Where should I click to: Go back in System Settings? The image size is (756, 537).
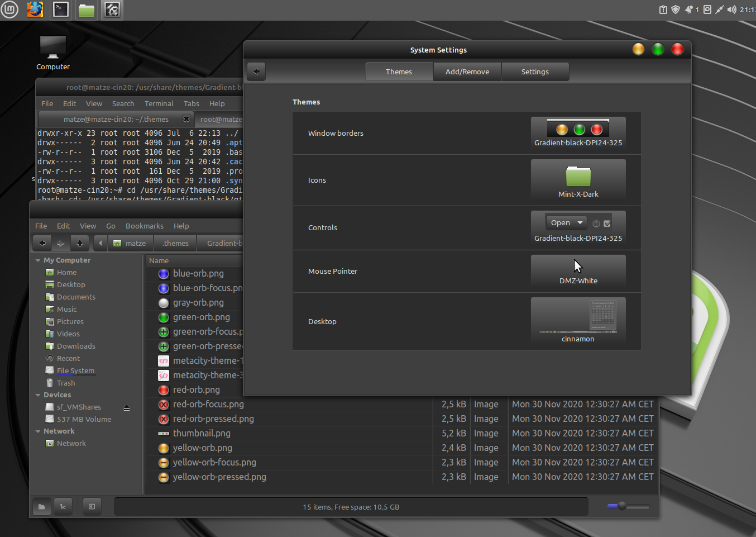pos(256,72)
